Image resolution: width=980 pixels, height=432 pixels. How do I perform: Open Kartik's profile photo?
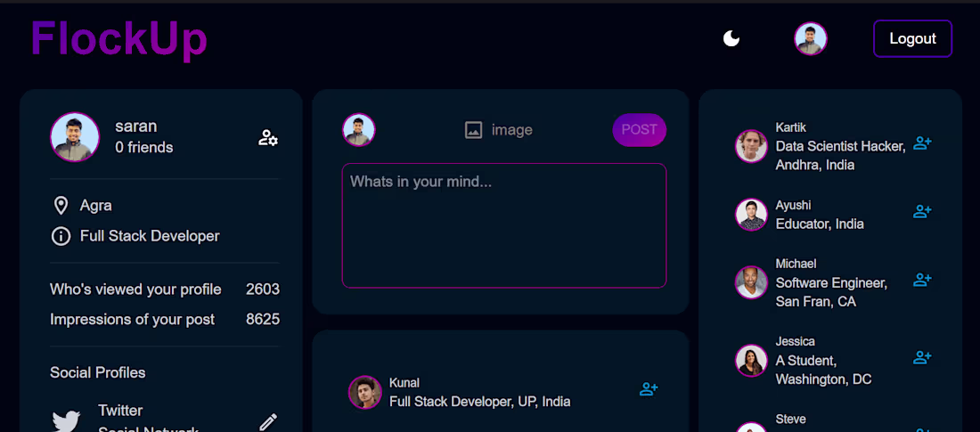pos(751,146)
